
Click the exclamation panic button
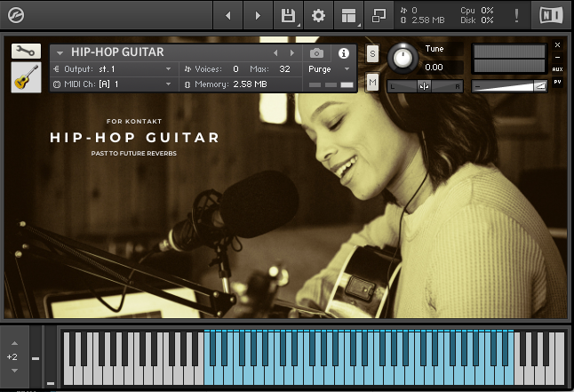517,15
